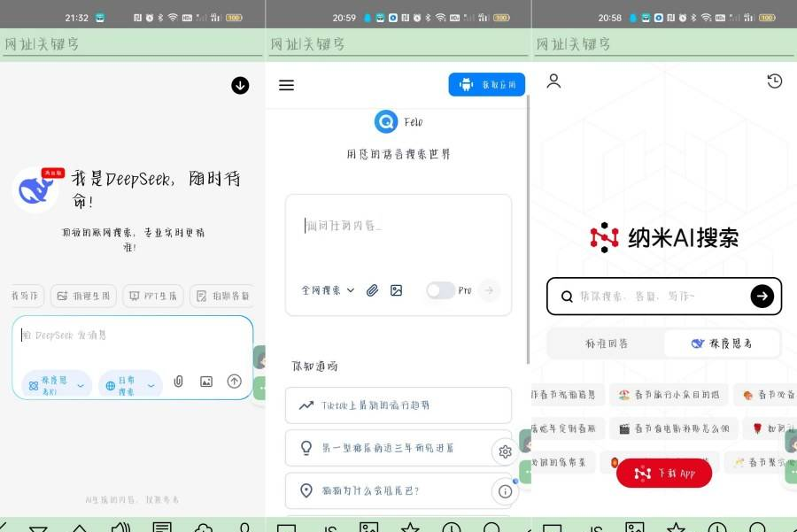Click the 纳米AI搜索 logo
Viewport: 797px width, 532px height.
[x=664, y=237]
